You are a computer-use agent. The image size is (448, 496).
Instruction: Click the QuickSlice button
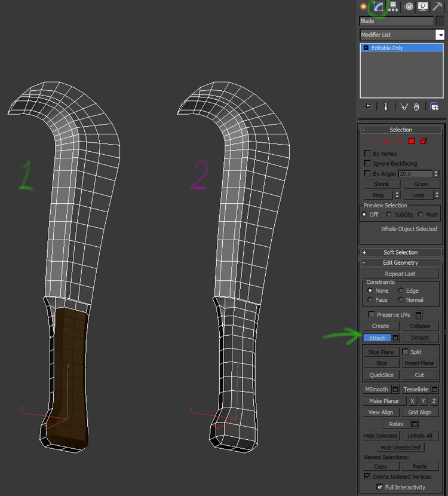point(381,375)
